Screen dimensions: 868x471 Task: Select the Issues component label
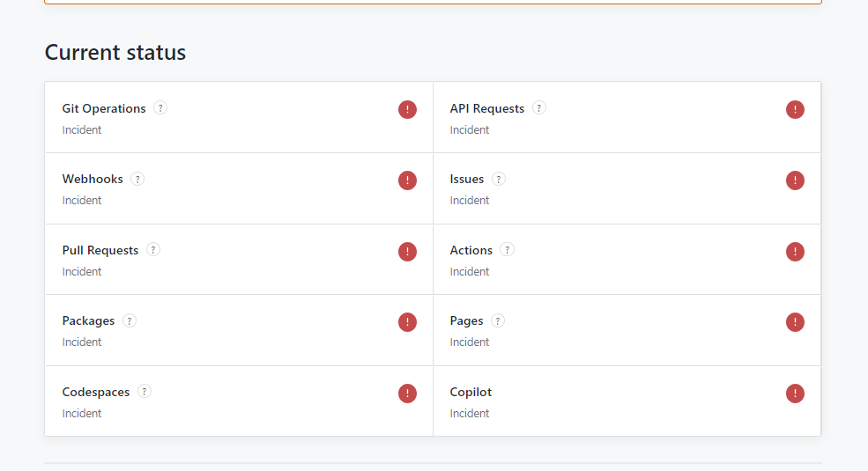[x=467, y=179]
